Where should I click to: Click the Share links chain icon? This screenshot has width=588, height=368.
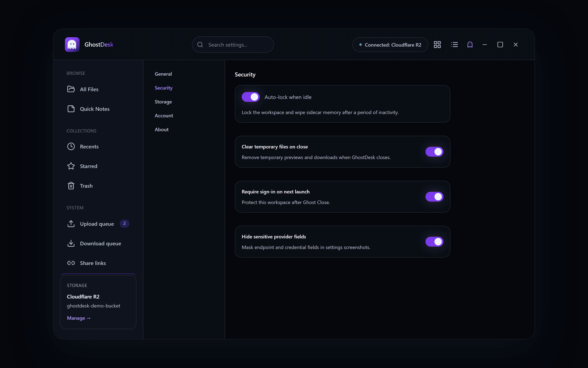point(71,263)
